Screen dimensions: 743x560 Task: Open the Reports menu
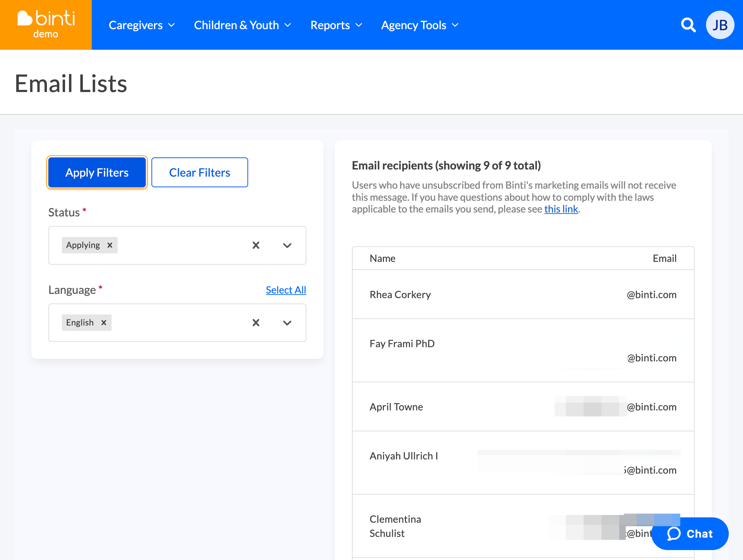(336, 25)
